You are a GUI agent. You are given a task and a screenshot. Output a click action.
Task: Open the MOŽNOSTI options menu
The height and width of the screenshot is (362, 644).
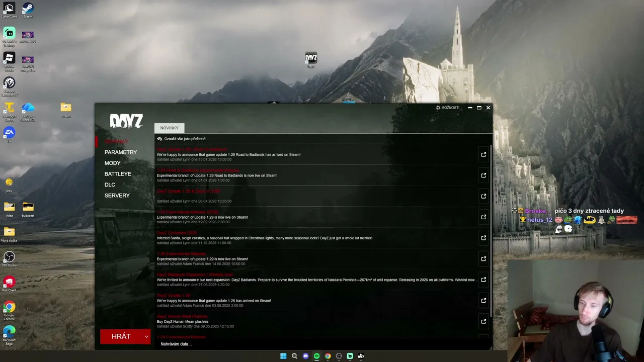448,108
